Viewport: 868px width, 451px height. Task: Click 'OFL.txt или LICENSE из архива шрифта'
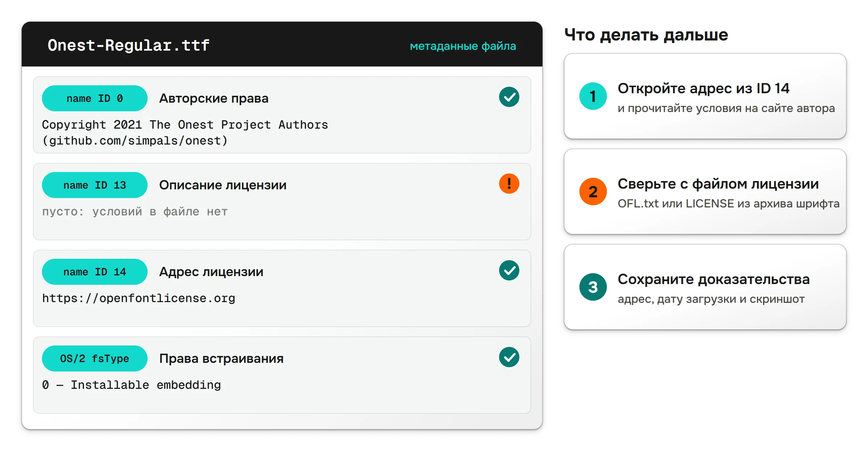(728, 203)
